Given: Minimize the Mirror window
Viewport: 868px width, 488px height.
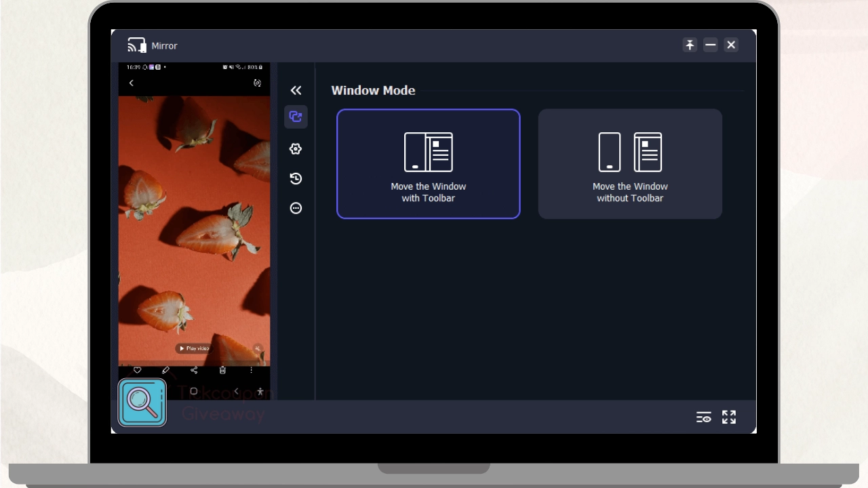Looking at the screenshot, I should tap(710, 45).
